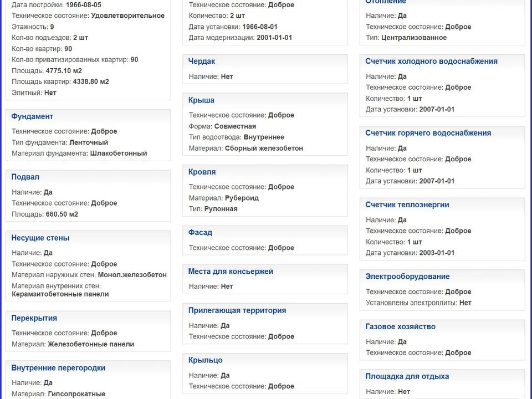
Task: Click the Шлакобетонный foundation material value
Action: tap(119, 154)
